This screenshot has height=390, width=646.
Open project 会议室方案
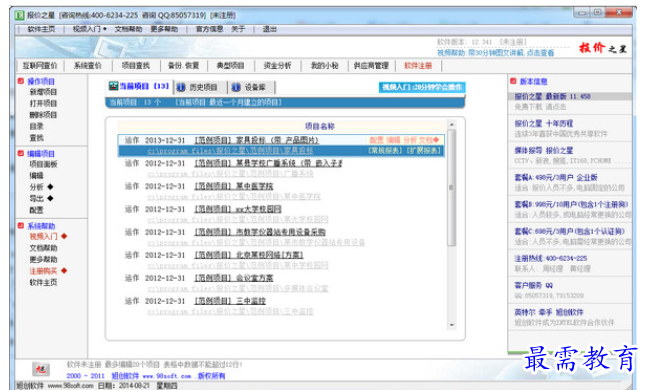click(x=234, y=278)
